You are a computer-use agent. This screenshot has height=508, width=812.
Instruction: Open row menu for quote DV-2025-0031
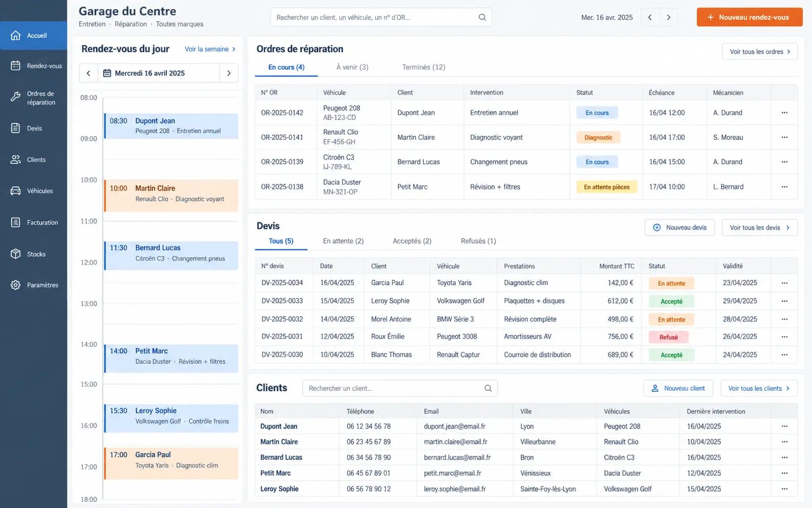(784, 336)
